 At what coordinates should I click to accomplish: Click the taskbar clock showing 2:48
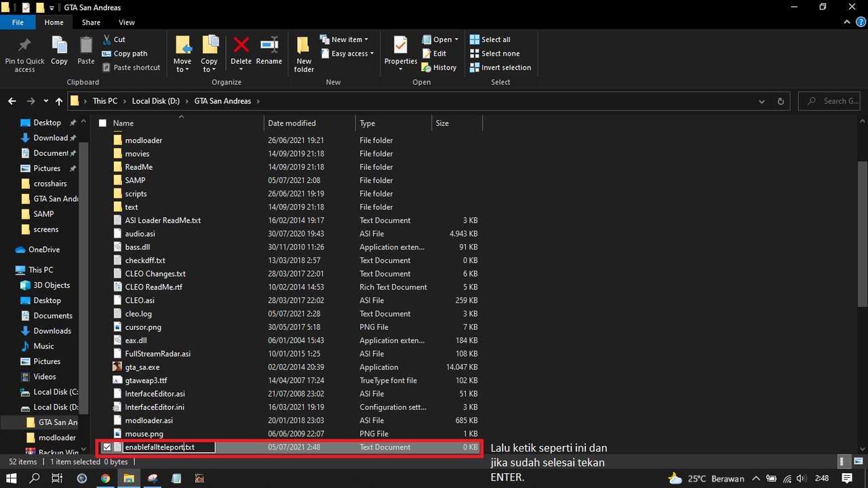822,479
